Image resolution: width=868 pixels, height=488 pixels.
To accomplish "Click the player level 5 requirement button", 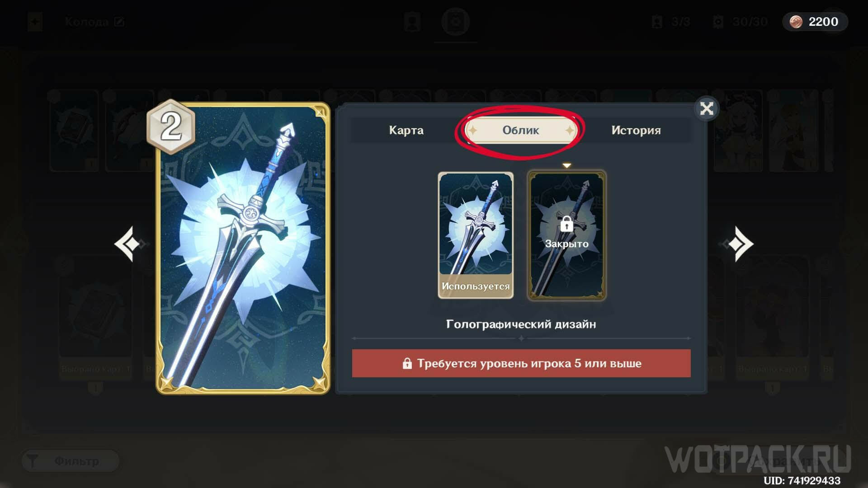I will [521, 363].
